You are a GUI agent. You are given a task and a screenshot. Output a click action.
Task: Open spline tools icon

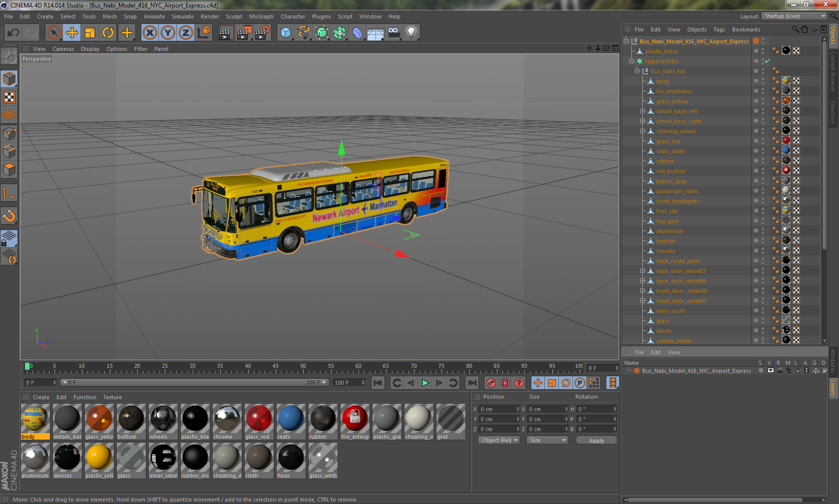[304, 33]
